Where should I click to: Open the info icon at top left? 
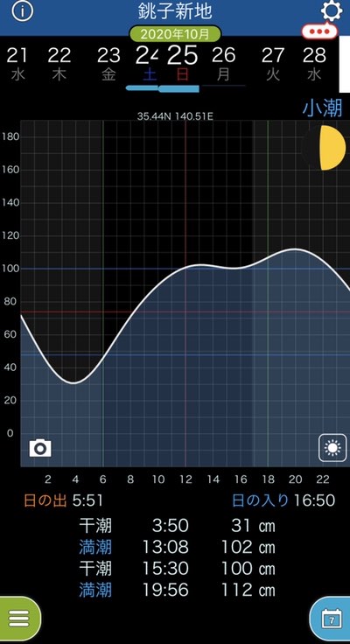tap(22, 11)
